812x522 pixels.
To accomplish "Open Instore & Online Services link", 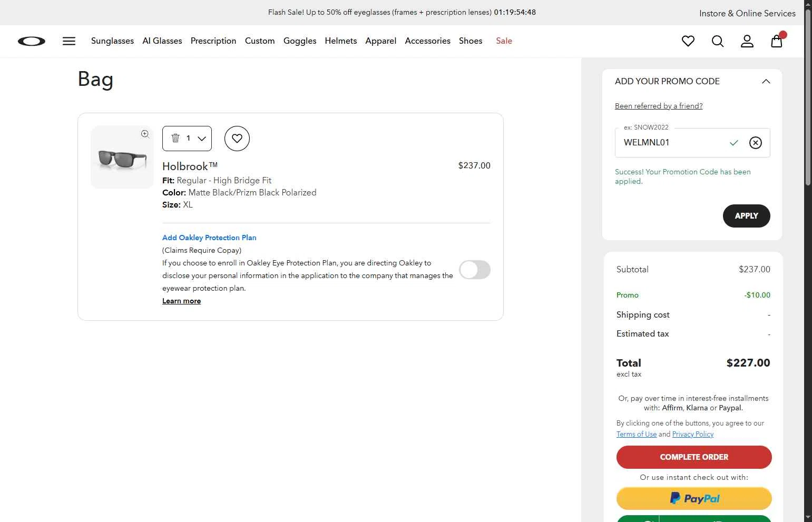I will [747, 13].
